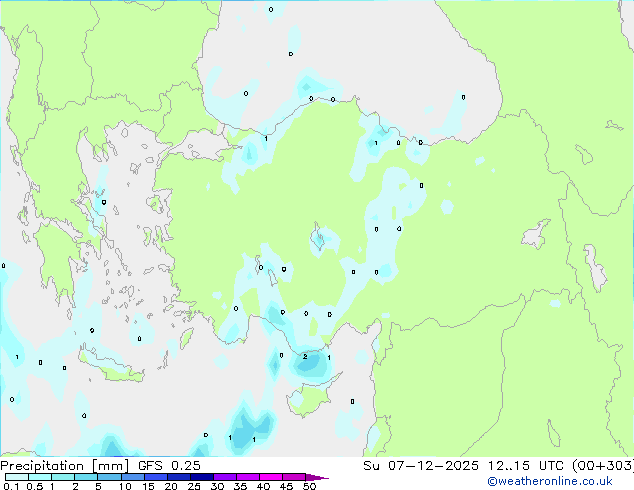The image size is (634, 490).
Task: Select the legend swatch between 45 and 50
Action: (x=294, y=477)
